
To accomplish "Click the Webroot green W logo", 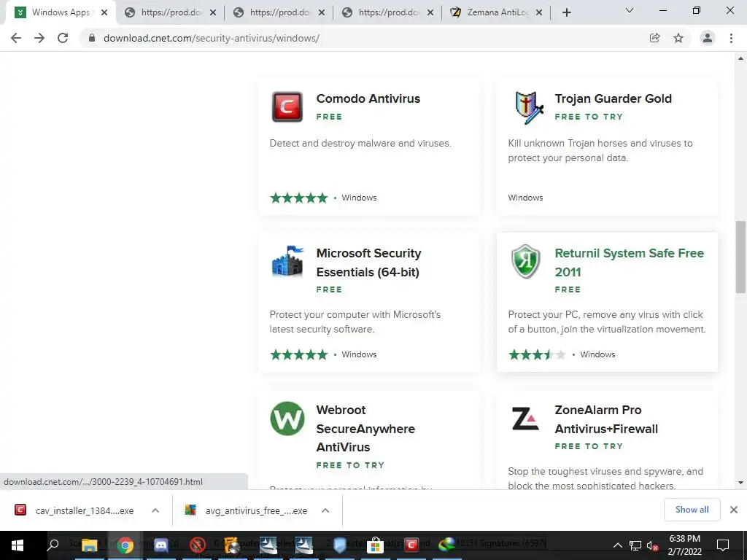I will point(287,419).
